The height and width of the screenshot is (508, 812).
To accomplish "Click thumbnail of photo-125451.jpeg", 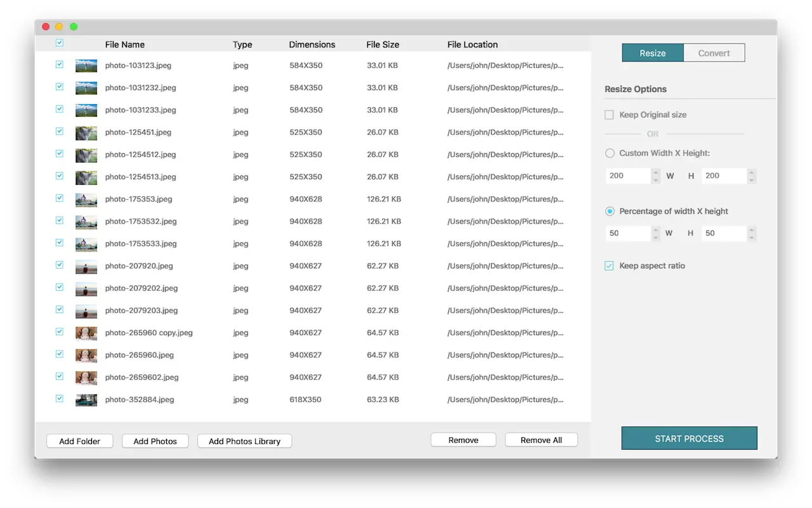I will pyautogui.click(x=86, y=133).
